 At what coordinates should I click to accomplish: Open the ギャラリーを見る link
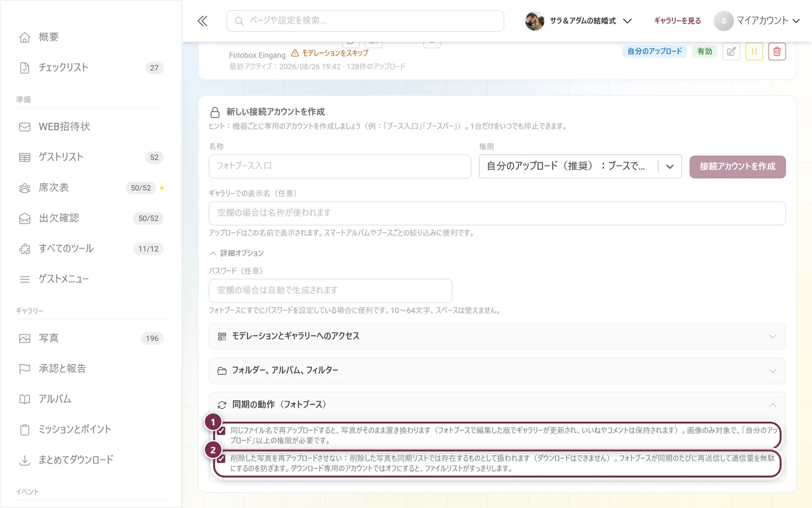tap(677, 21)
